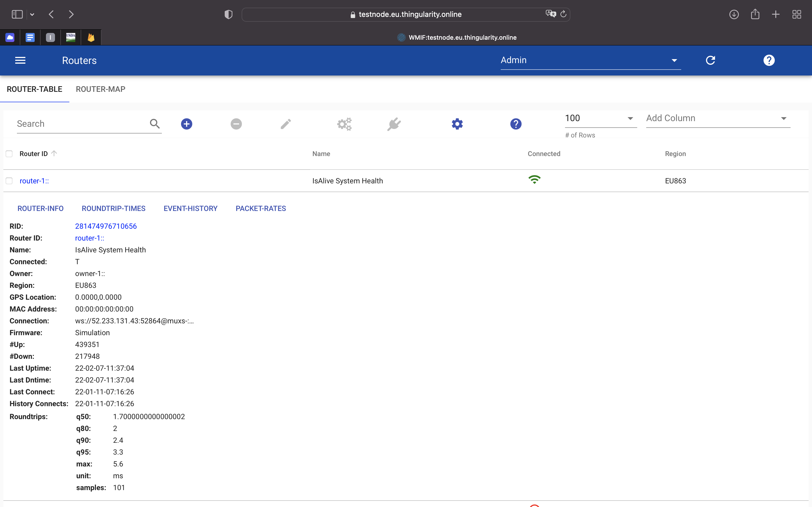Click the multi-gear configuration icon
The width and height of the screenshot is (812, 507).
pos(344,124)
